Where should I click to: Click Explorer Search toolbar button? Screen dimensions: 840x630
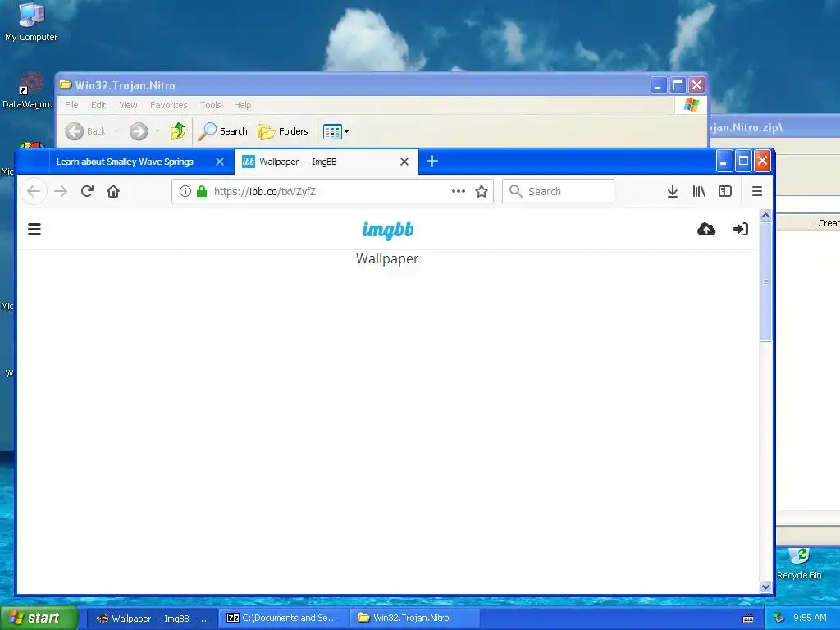point(223,131)
